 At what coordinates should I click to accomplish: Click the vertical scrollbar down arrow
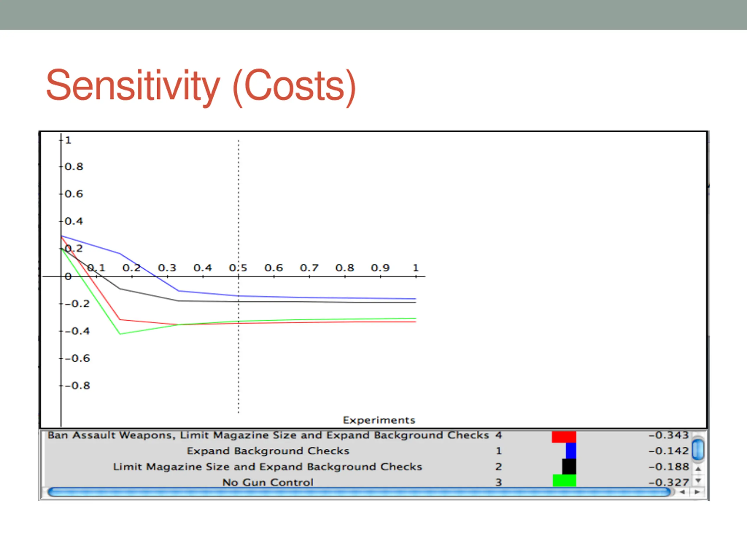(x=698, y=480)
